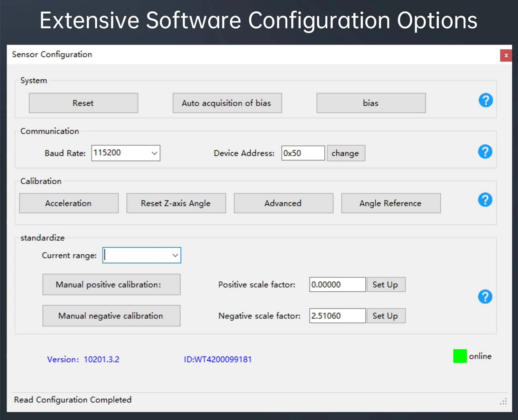Open help for the standardize section

[485, 297]
